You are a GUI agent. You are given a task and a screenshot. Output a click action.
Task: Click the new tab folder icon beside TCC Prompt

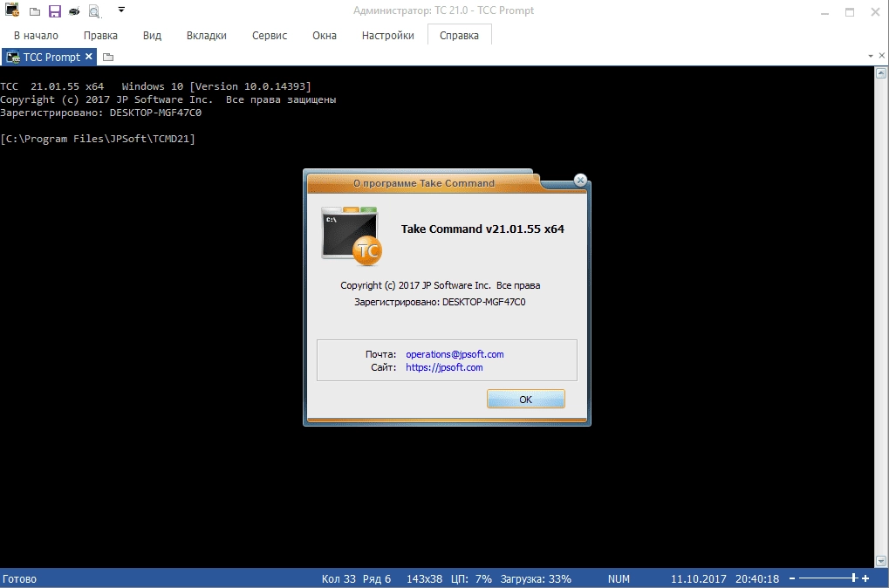108,57
